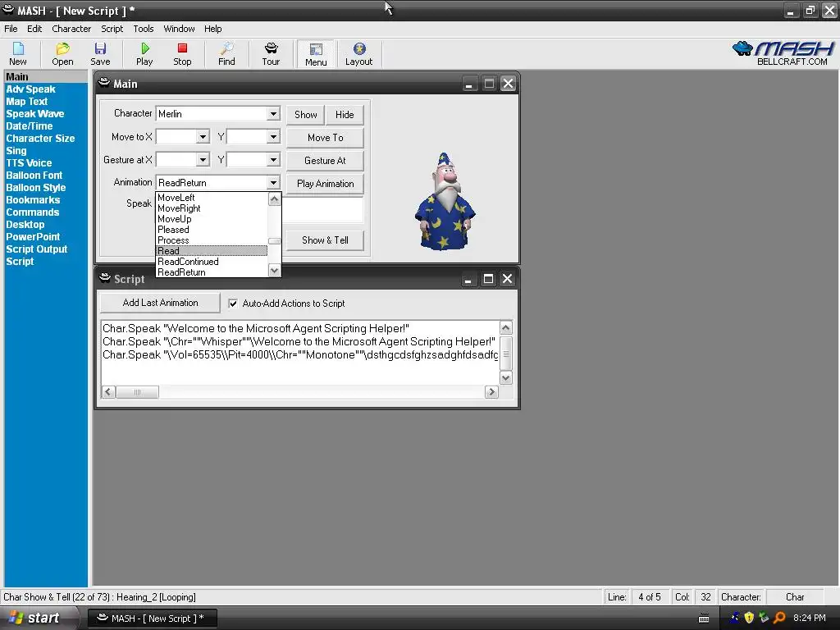Open the Gesture at X dropdown

[x=203, y=160]
